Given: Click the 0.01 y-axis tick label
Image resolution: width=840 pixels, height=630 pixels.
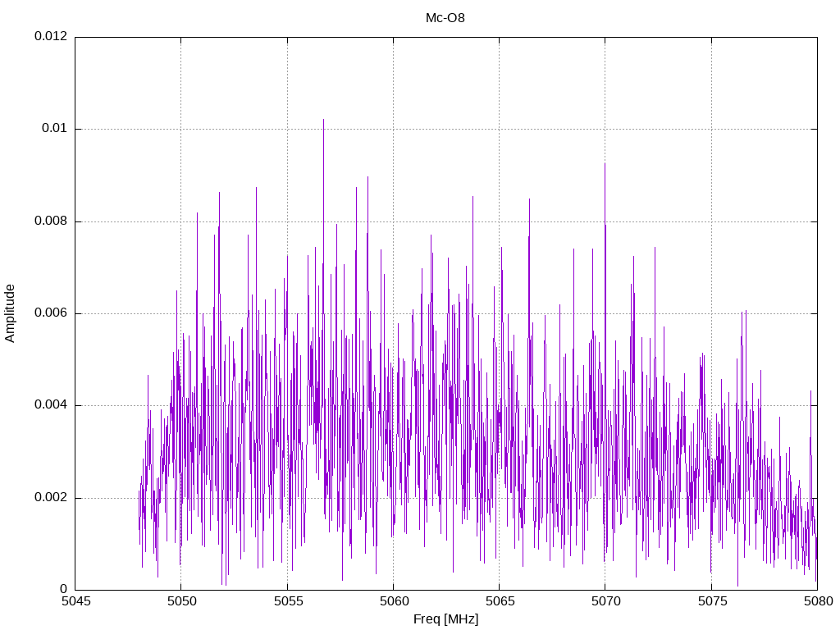Looking at the screenshot, I should [x=55, y=128].
